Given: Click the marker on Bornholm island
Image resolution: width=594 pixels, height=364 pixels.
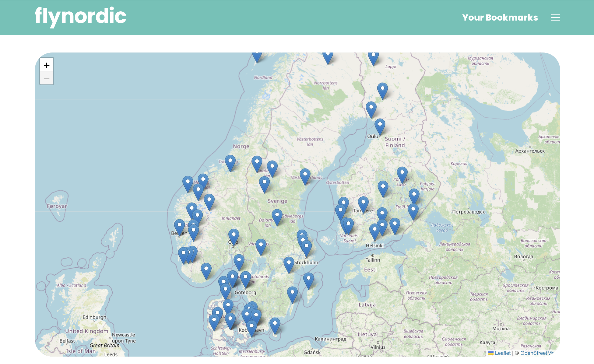Looking at the screenshot, I should [274, 325].
